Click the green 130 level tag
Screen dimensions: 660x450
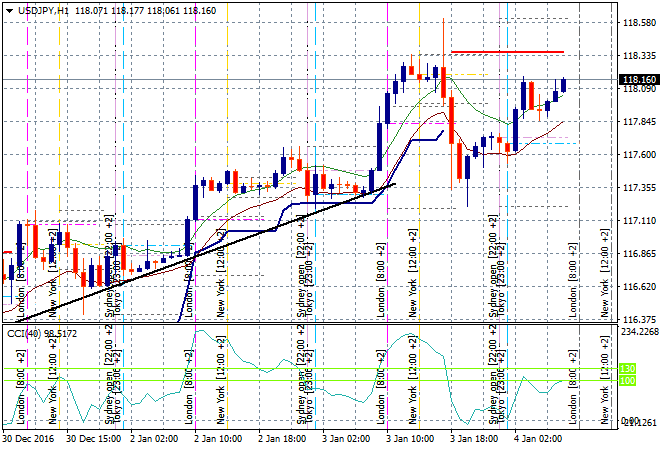click(628, 369)
